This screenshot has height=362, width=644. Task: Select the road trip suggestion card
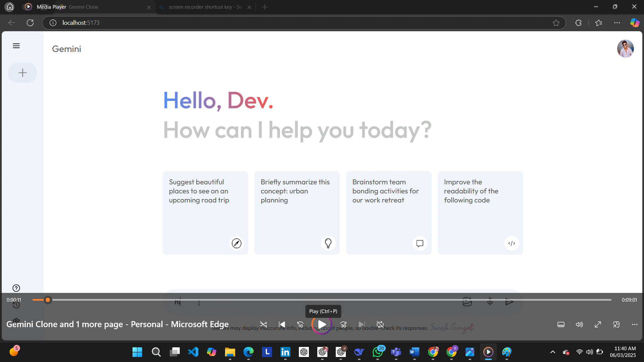(x=205, y=213)
